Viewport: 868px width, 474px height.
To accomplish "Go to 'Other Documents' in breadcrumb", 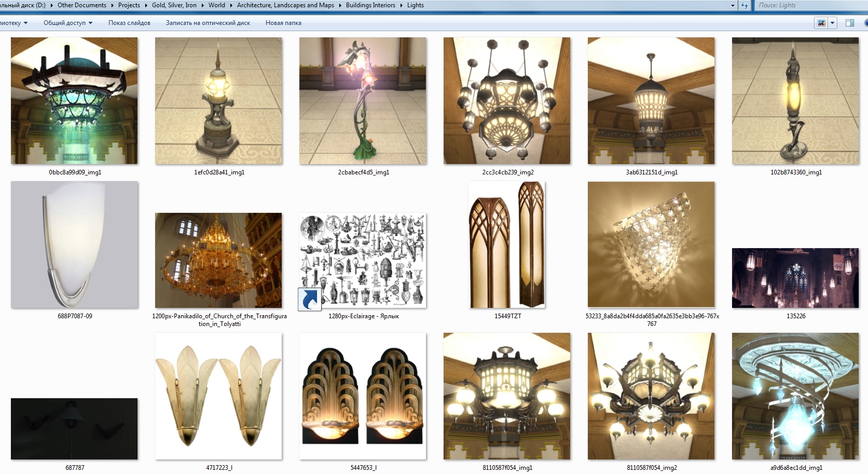I will 82,5.
